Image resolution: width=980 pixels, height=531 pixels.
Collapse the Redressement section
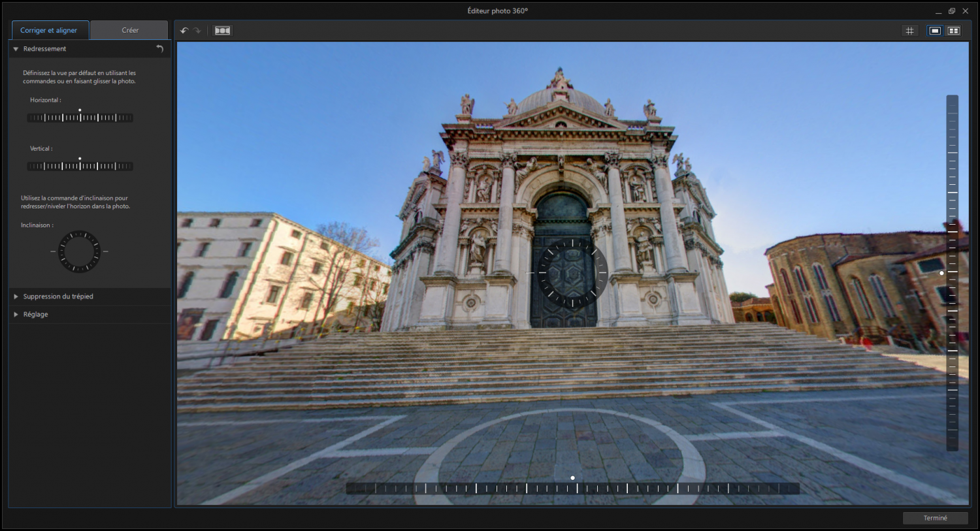click(x=16, y=49)
